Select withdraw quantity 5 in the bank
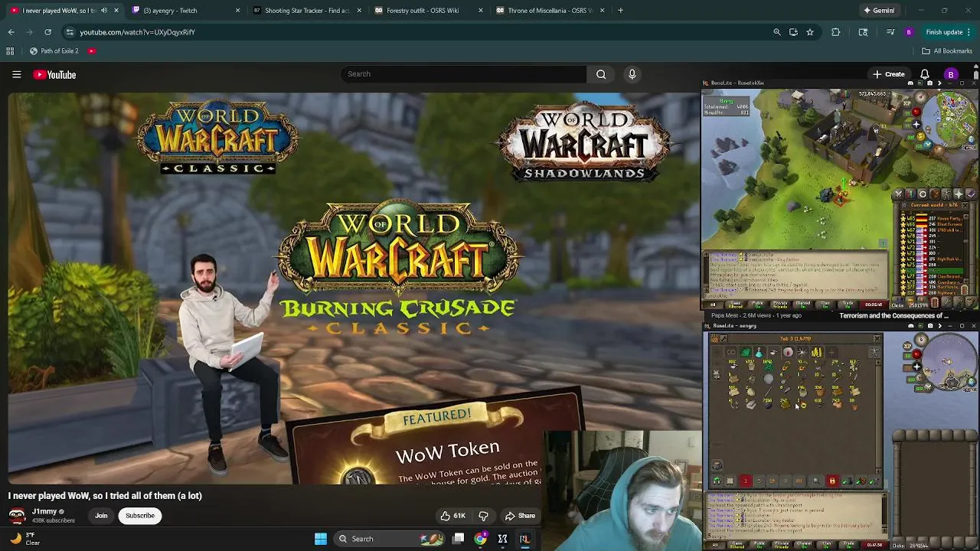Viewport: 980px width, 551px height. click(x=759, y=481)
